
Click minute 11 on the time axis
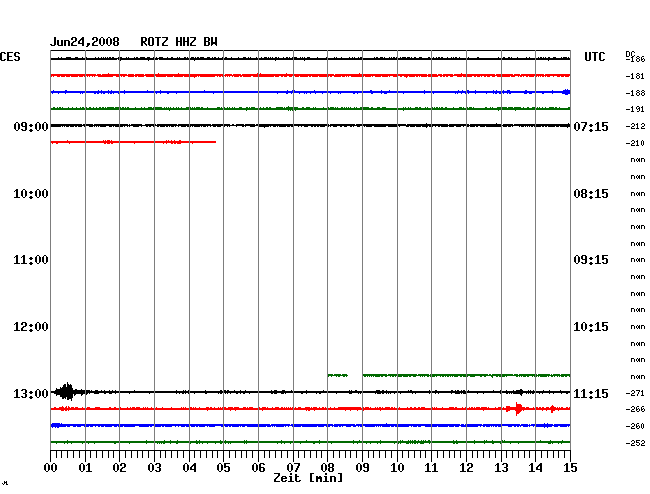coord(431,467)
